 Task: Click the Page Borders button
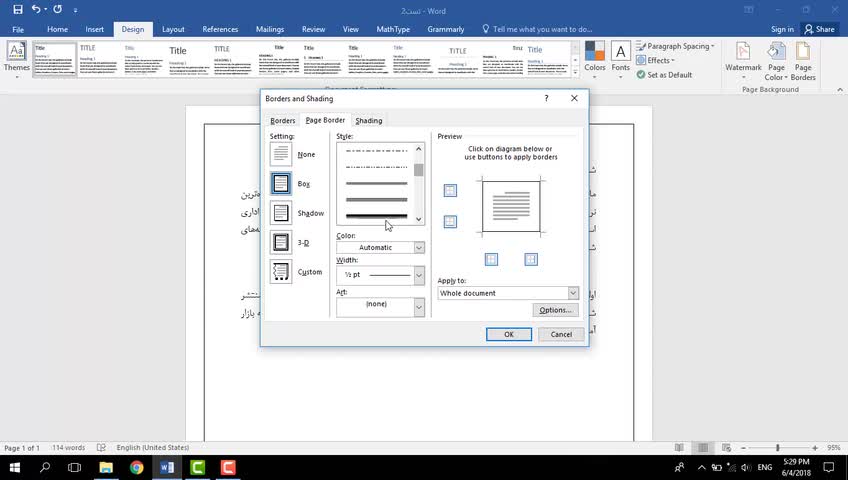(x=803, y=61)
